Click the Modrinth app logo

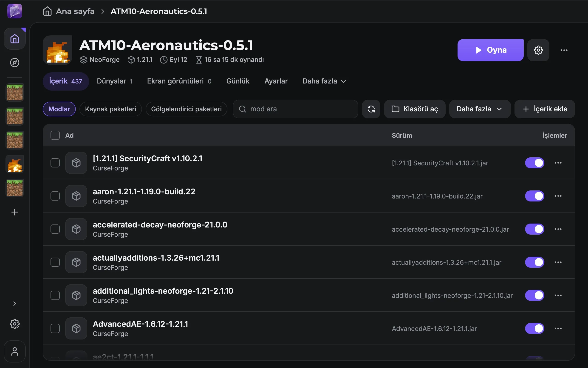[14, 11]
